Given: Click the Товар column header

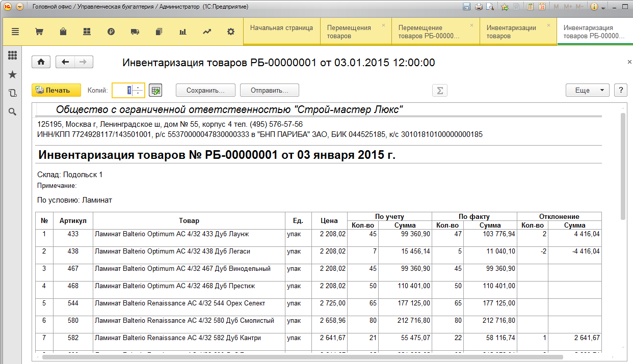Looking at the screenshot, I should click(189, 220).
